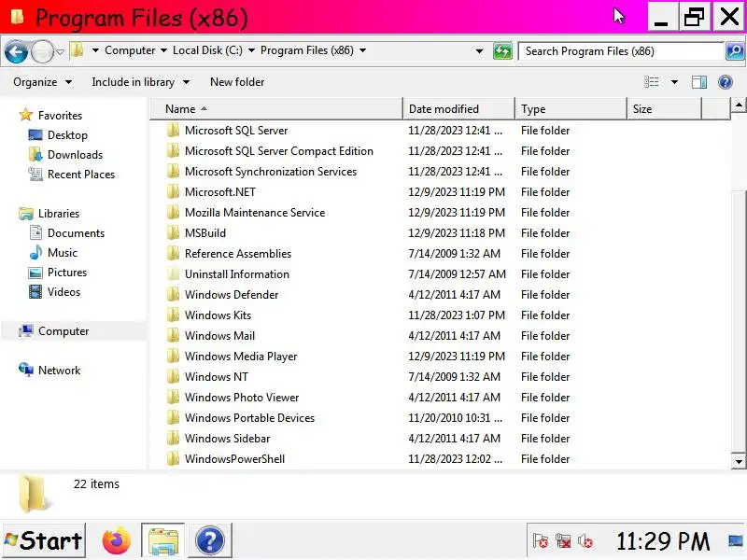Image resolution: width=747 pixels, height=560 pixels.
Task: Click the search magnifier icon
Action: coord(735,51)
